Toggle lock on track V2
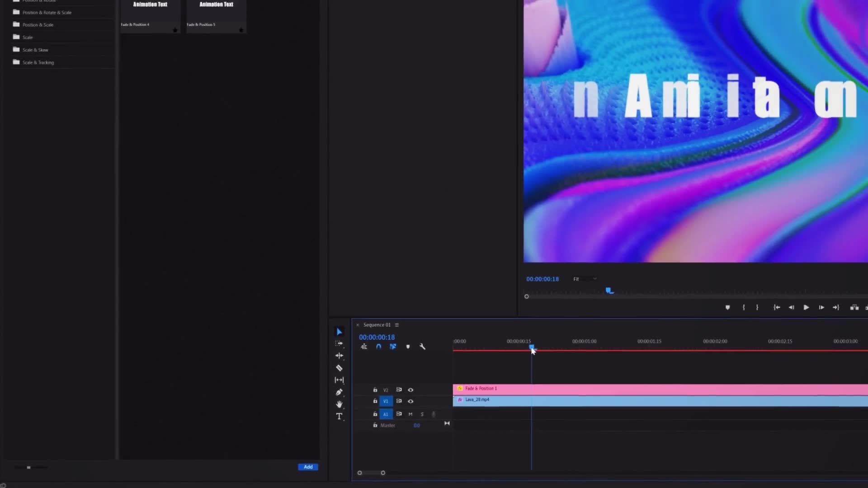Screen dimensions: 868x488 point(375,389)
